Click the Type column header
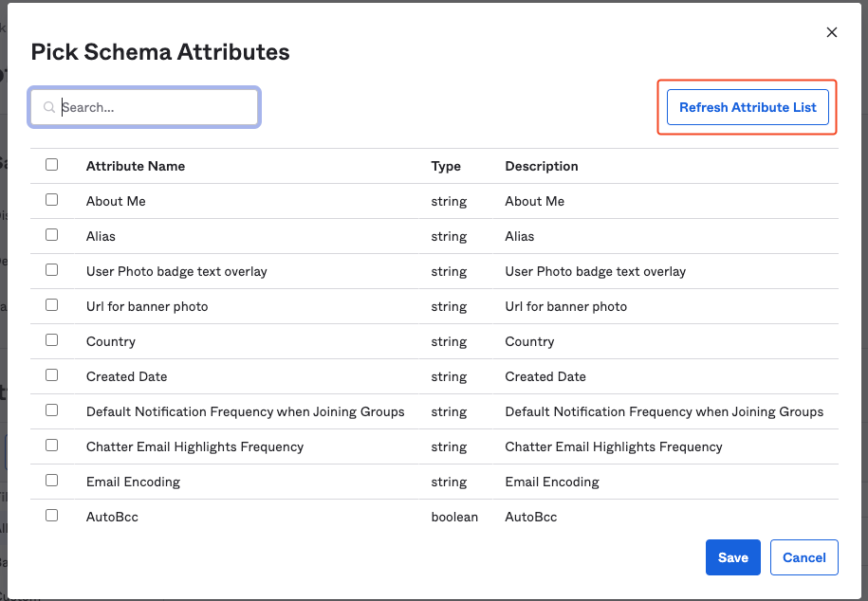This screenshot has height=601, width=868. coord(446,166)
